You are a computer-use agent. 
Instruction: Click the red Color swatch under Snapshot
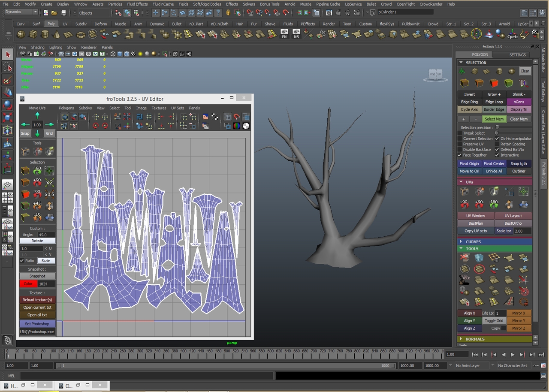coord(28,284)
